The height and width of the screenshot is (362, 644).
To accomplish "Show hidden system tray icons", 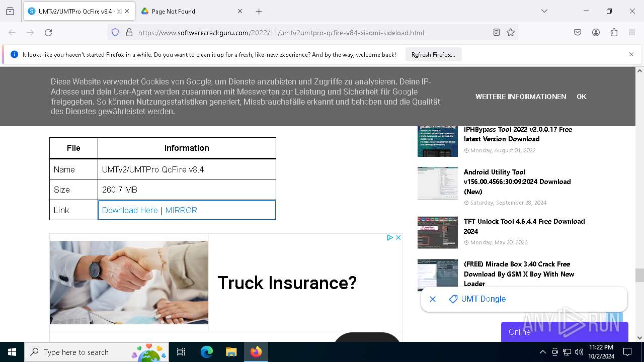I will coord(542,352).
